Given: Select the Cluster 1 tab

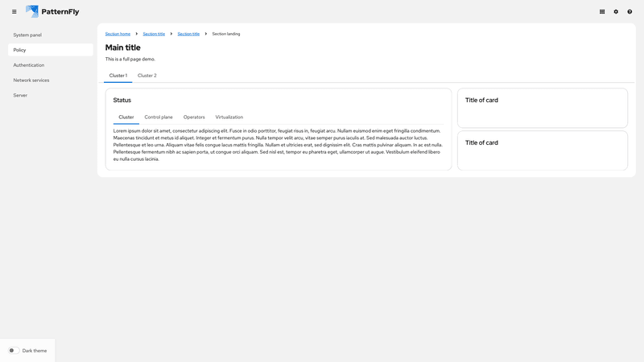Looking at the screenshot, I should pyautogui.click(x=118, y=76).
